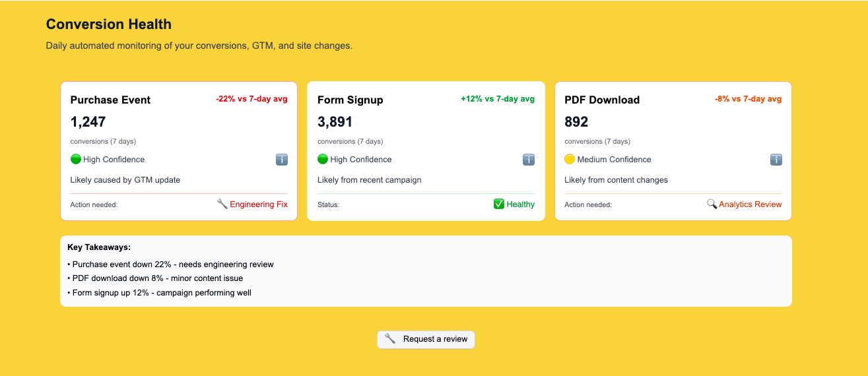This screenshot has height=376, width=868.
Task: Select the Purchase Event card title
Action: pos(110,100)
